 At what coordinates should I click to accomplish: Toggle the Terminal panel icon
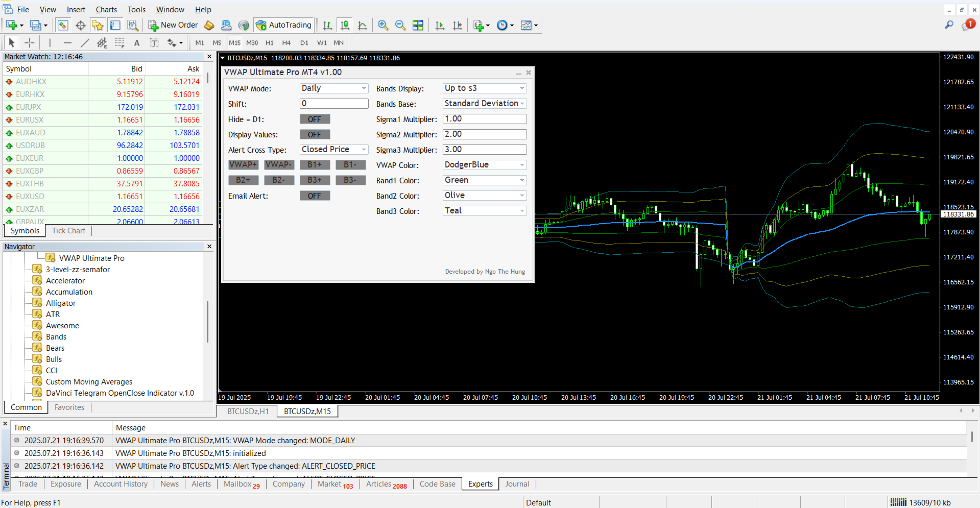115,25
